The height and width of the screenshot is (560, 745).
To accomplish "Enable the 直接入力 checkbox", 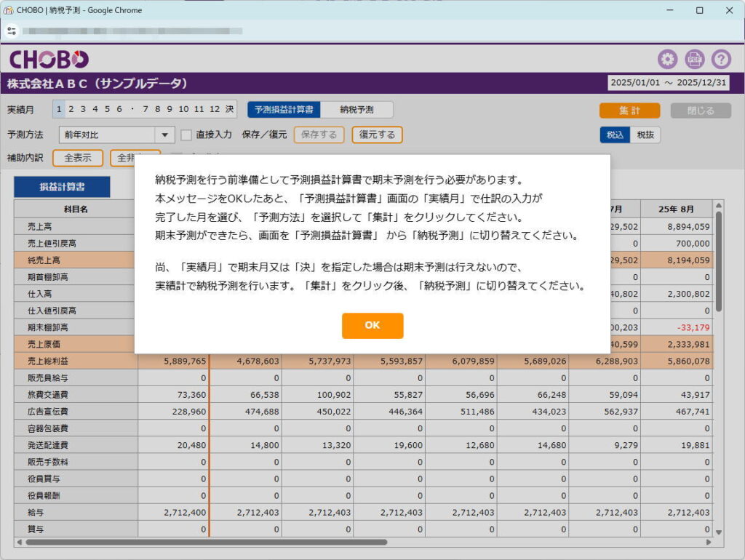I will [186, 135].
